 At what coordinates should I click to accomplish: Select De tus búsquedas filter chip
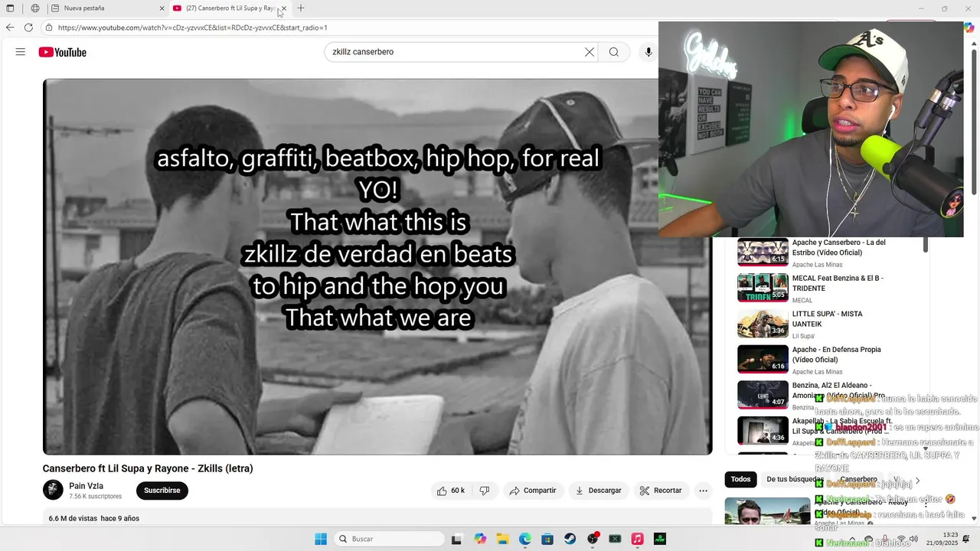point(795,480)
